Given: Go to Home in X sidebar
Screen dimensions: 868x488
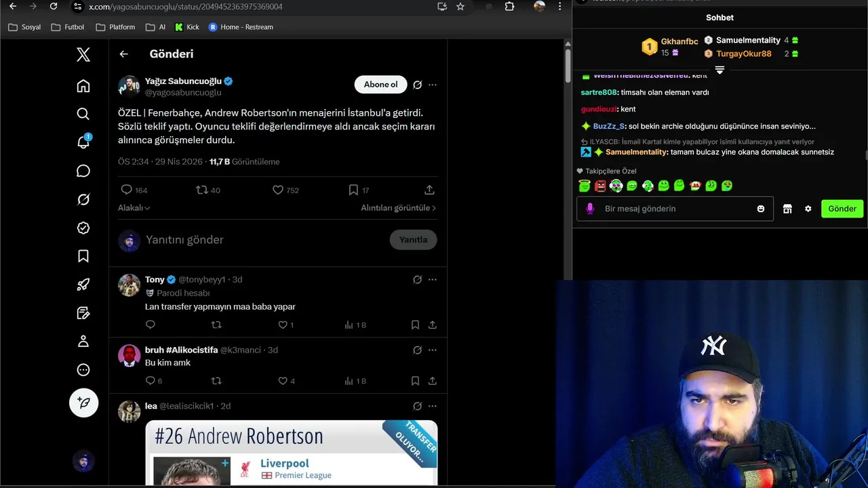Looking at the screenshot, I should (83, 86).
